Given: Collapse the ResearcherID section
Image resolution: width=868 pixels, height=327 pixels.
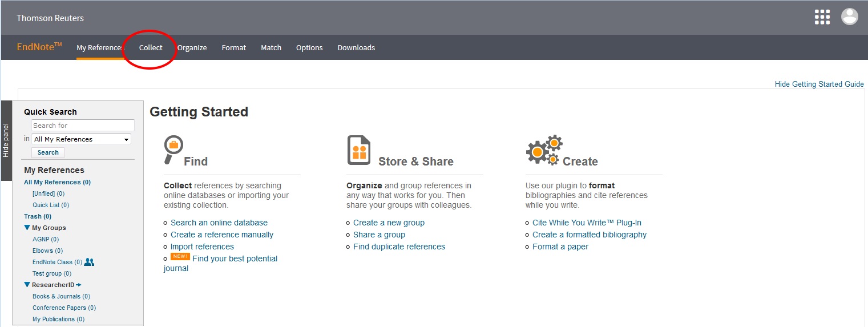Looking at the screenshot, I should click(27, 285).
